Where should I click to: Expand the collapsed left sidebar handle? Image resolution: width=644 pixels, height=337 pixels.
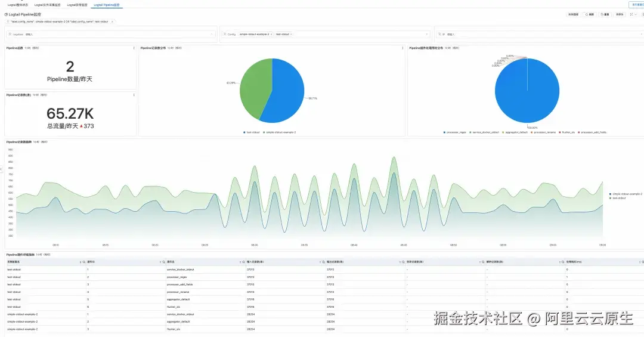1,169
